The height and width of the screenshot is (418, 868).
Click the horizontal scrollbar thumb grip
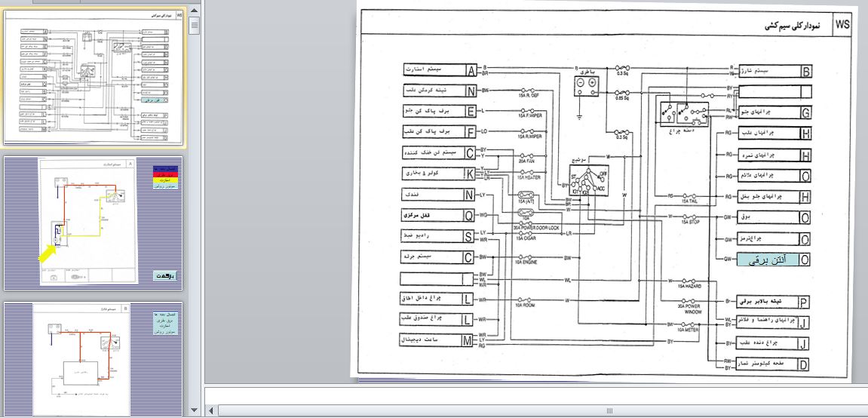click(x=609, y=411)
